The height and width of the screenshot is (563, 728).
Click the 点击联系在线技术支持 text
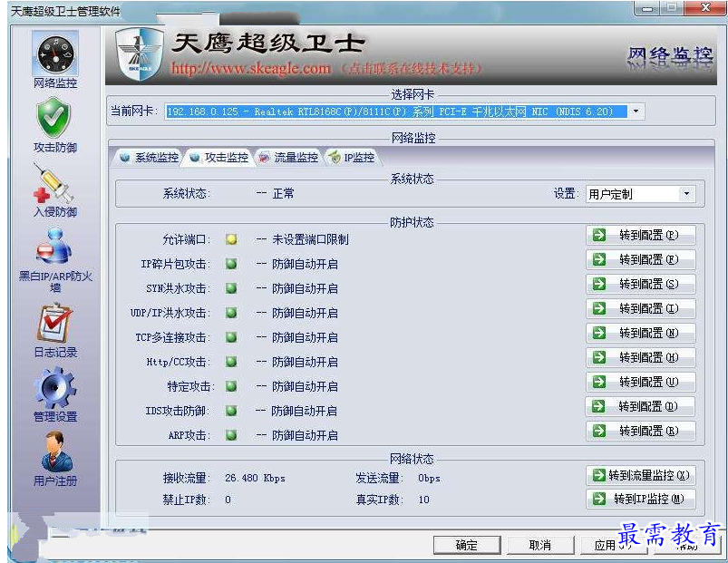pyautogui.click(x=411, y=69)
